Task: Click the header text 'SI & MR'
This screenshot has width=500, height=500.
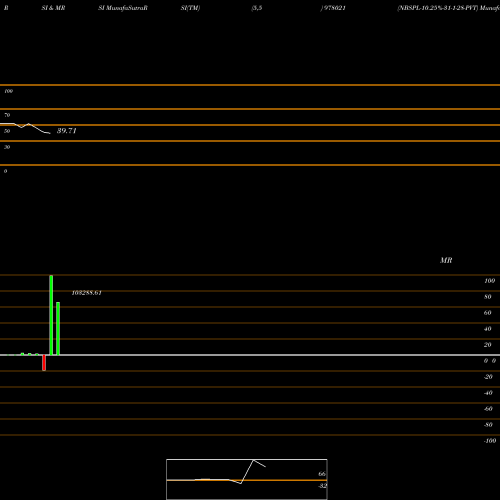Action: point(53,8)
